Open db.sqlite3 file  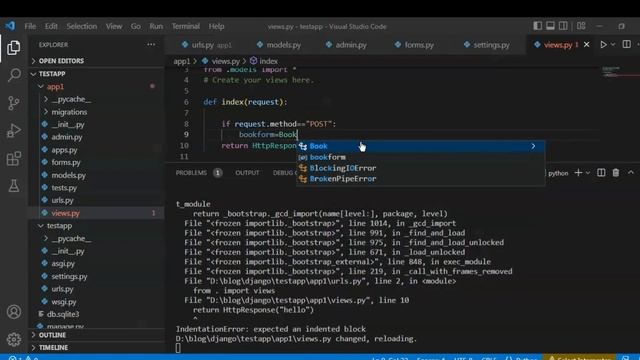(x=63, y=314)
